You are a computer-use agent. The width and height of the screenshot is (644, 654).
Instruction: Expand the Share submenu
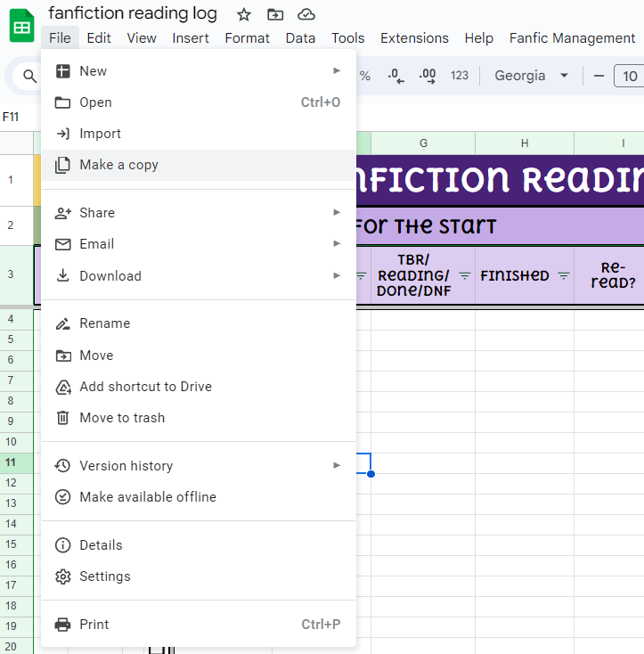tap(199, 213)
